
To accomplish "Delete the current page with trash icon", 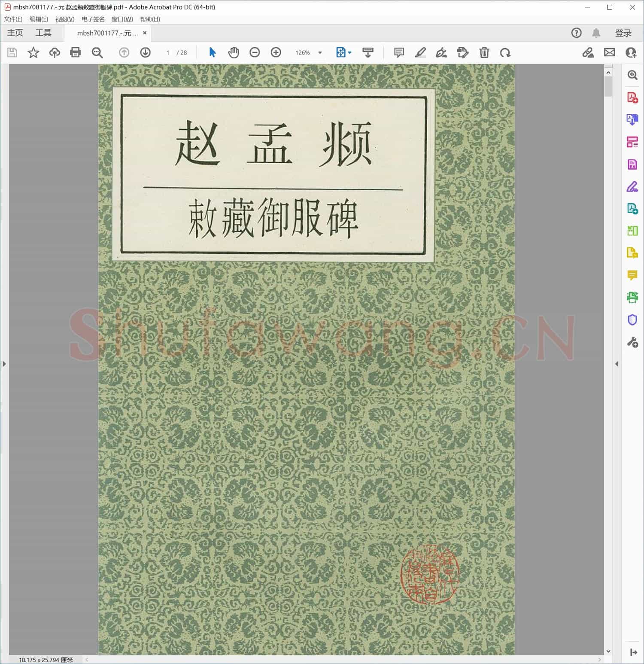I will [x=484, y=52].
